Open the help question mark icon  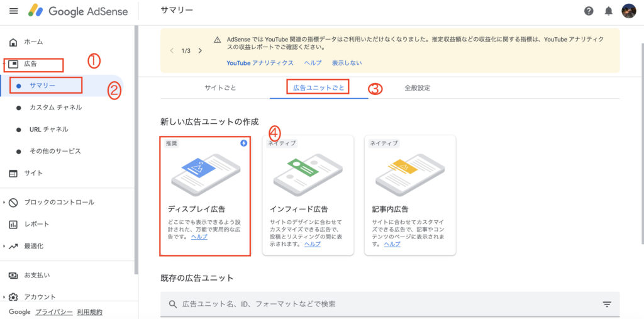tap(589, 11)
